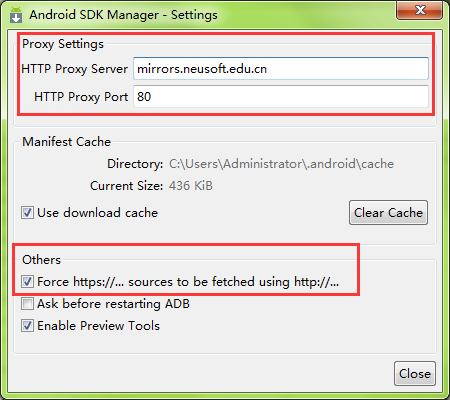Image resolution: width=450 pixels, height=400 pixels.
Task: Click the HTTP Proxy Port label
Action: [81, 97]
